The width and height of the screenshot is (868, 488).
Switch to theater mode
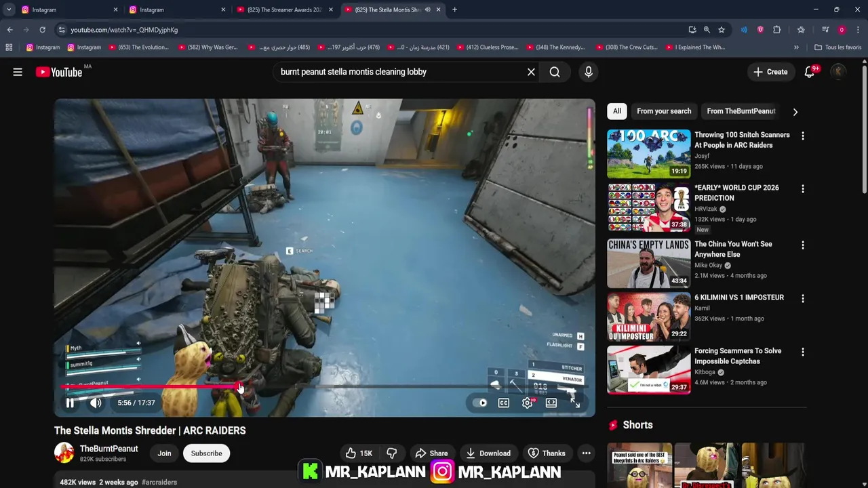(x=551, y=403)
